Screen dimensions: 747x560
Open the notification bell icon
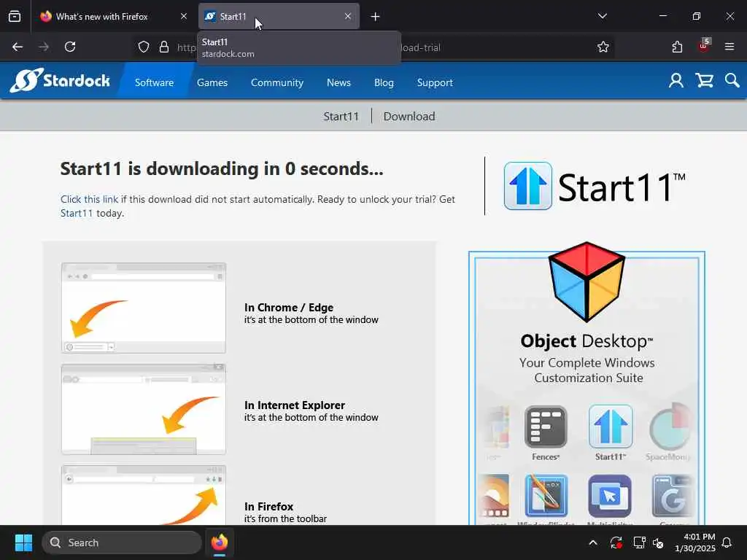pyautogui.click(x=727, y=542)
